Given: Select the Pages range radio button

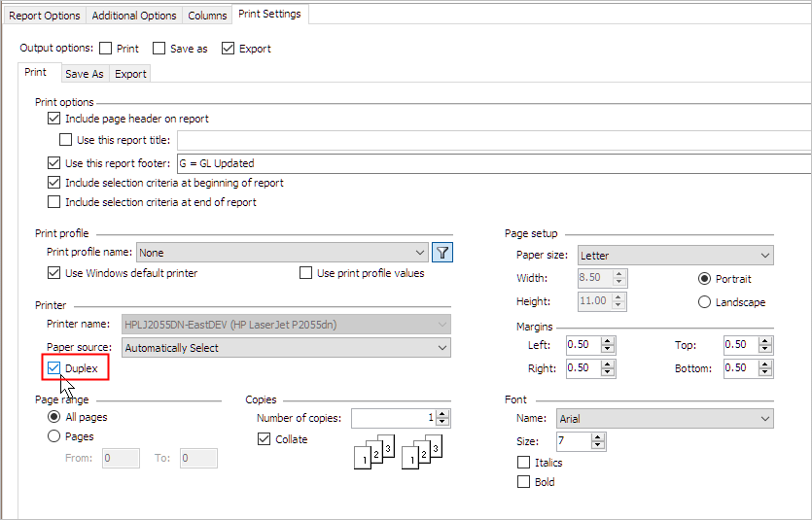Looking at the screenshot, I should (53, 436).
